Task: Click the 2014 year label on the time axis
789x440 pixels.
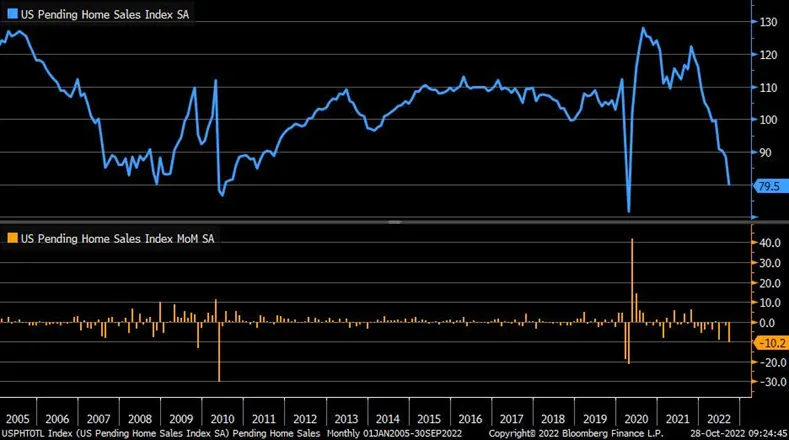Action: [x=387, y=419]
